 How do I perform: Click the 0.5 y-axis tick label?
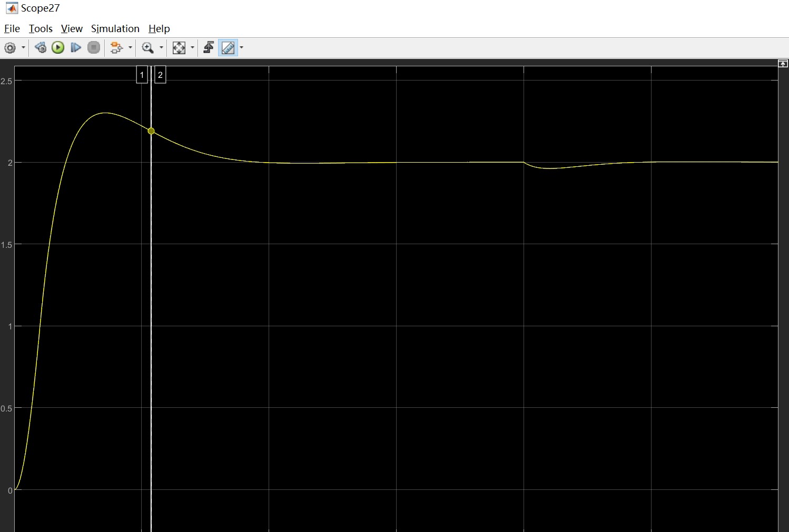point(6,408)
